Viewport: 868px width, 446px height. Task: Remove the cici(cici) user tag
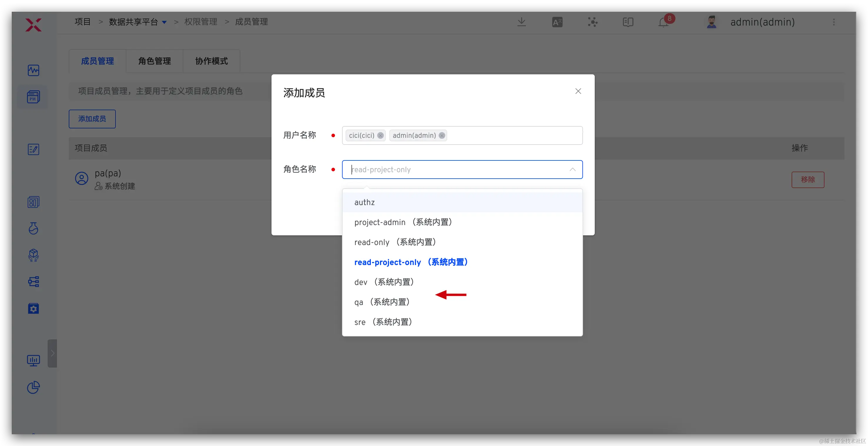(381, 135)
